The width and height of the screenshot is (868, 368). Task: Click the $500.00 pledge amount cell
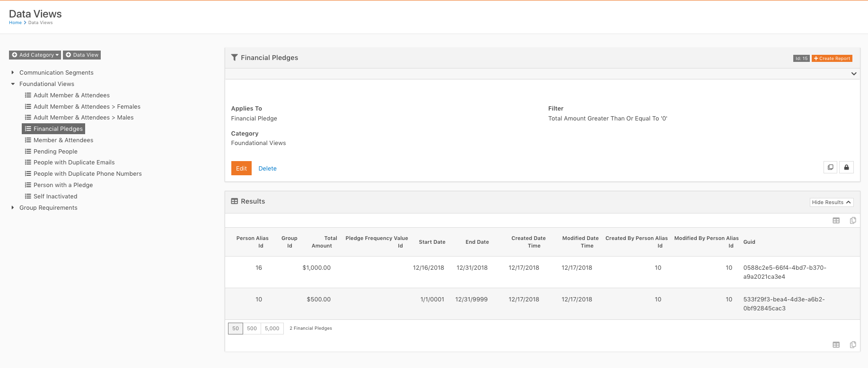[x=319, y=299]
